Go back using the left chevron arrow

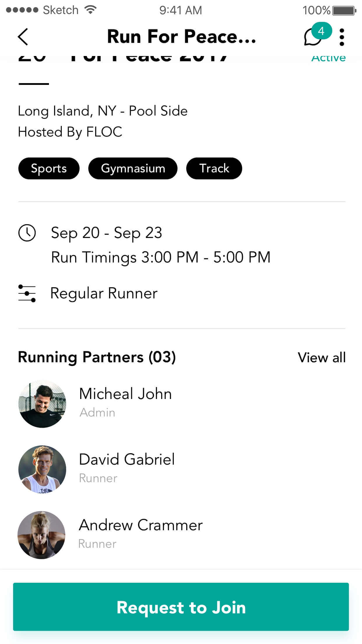(x=23, y=37)
